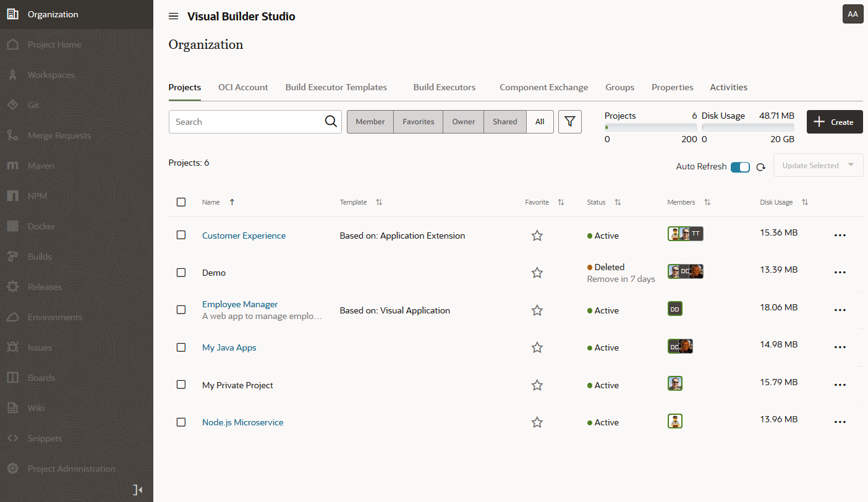
Task: Switch to the OCI Account tab
Action: click(243, 87)
